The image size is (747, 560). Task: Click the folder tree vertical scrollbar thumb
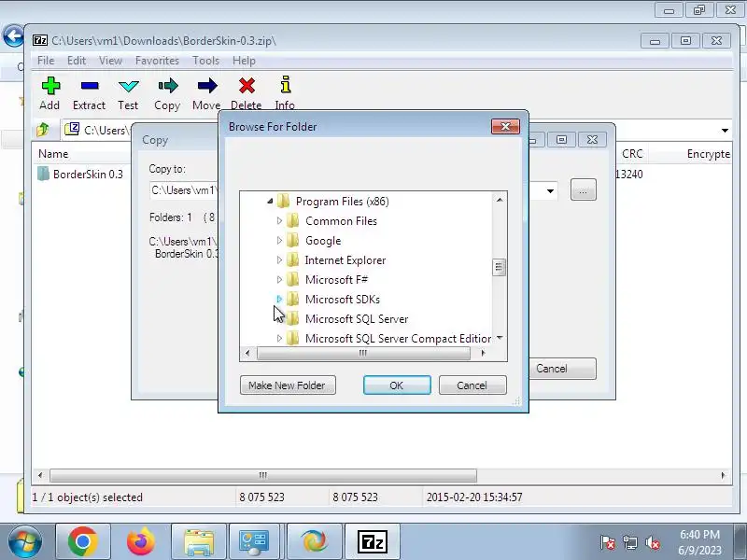499,267
